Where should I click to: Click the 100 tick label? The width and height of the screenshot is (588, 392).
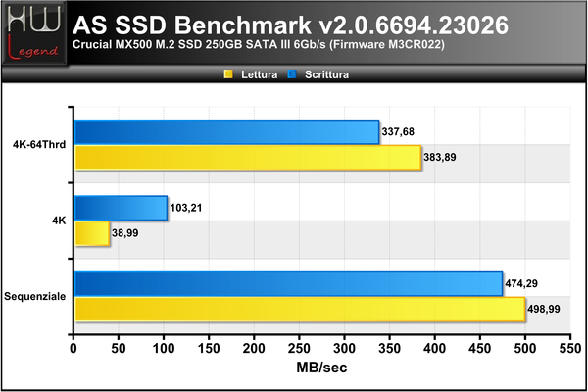[x=164, y=349]
